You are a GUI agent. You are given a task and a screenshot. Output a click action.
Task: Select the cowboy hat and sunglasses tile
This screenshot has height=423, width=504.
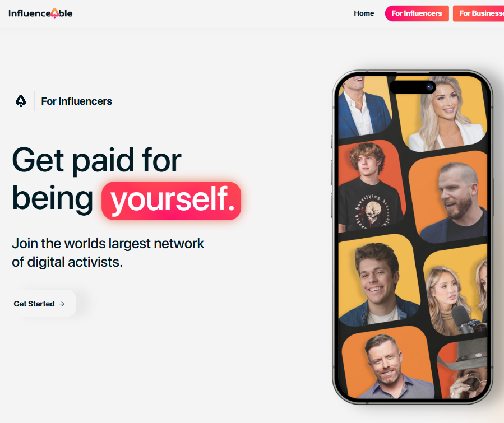pos(464,369)
